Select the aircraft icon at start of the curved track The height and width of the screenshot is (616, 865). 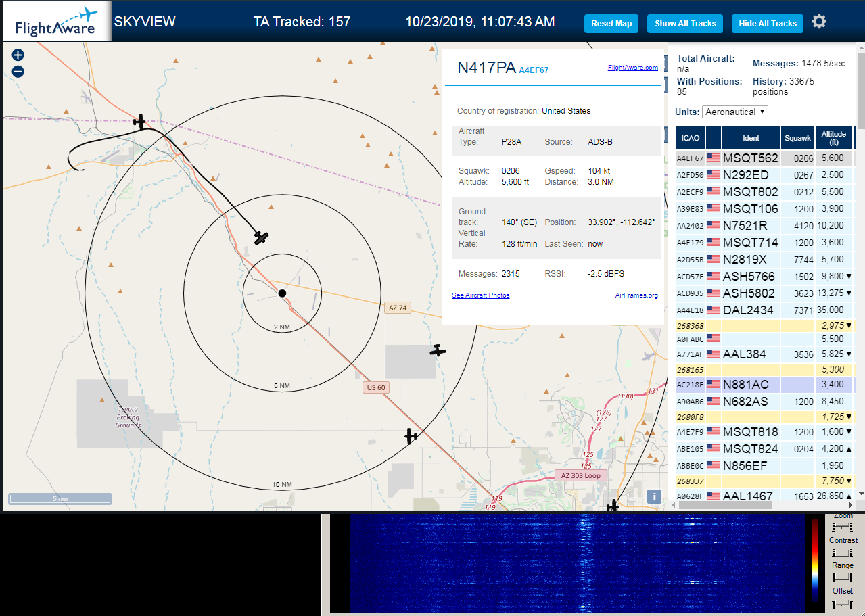click(x=139, y=122)
